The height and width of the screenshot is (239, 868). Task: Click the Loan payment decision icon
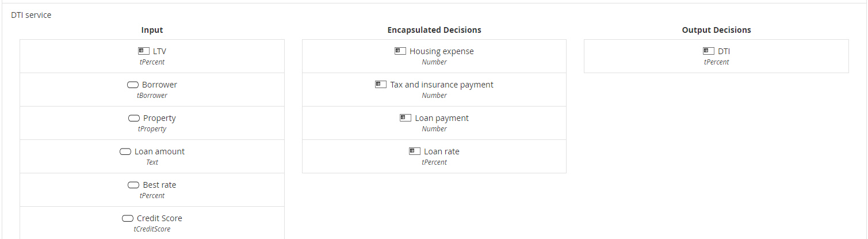pyautogui.click(x=406, y=118)
